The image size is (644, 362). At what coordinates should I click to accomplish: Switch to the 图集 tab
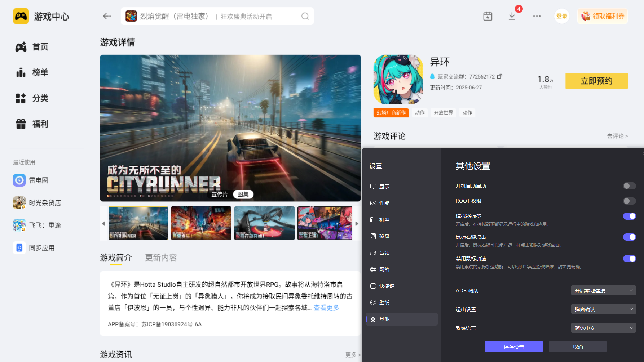point(244,194)
